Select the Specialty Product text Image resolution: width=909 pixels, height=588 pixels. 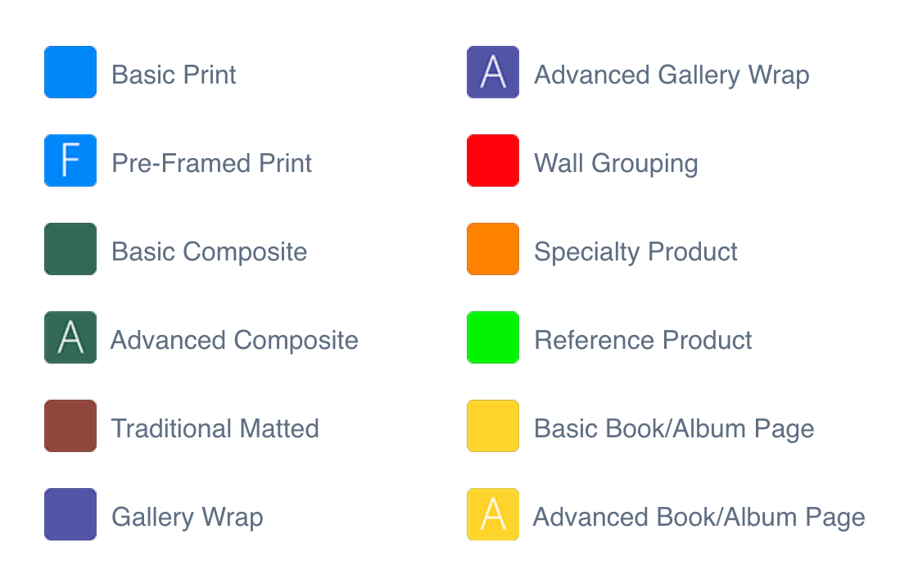[x=635, y=251]
